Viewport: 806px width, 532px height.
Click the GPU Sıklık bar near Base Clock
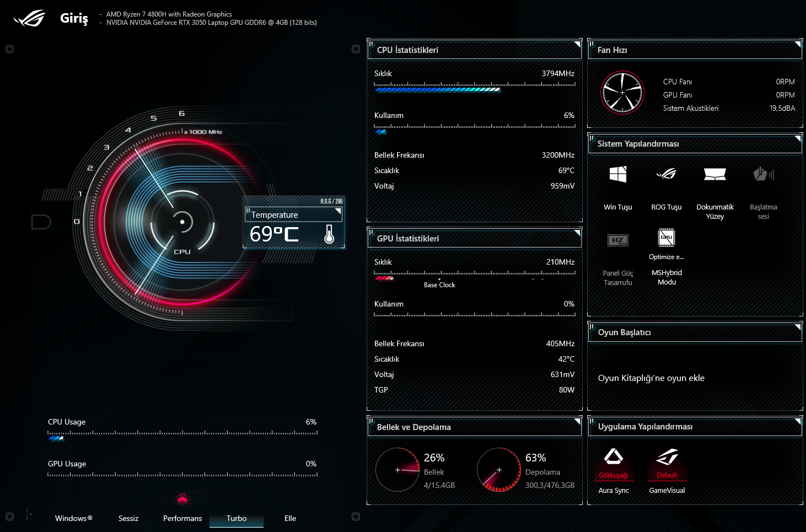tap(475, 276)
